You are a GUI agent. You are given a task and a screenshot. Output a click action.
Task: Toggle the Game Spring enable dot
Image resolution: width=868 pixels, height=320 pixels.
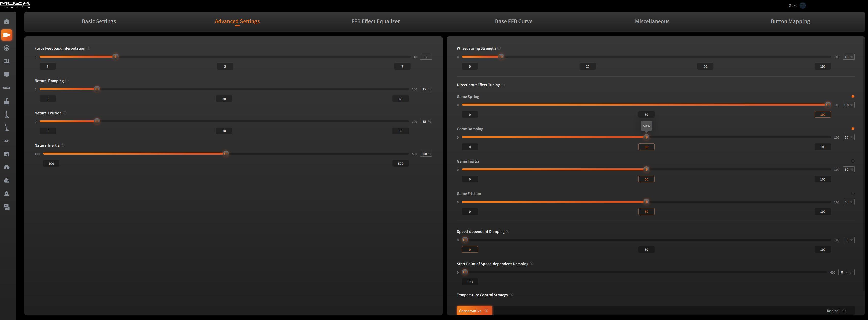point(852,97)
